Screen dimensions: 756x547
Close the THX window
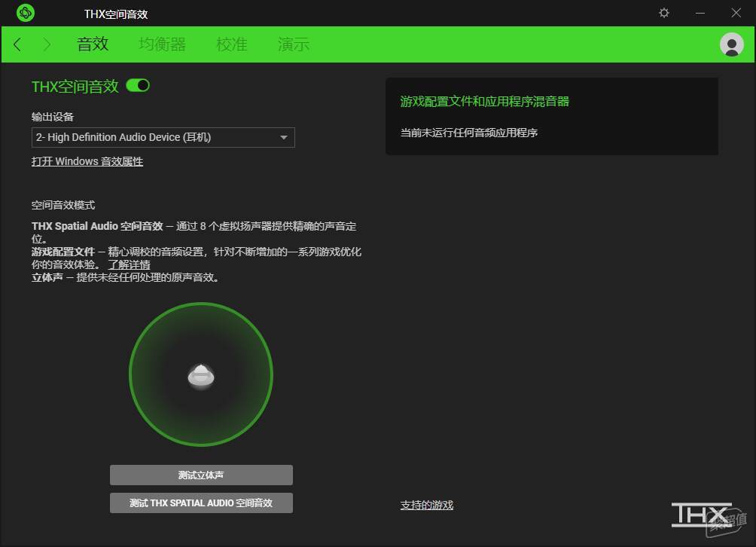tap(736, 13)
